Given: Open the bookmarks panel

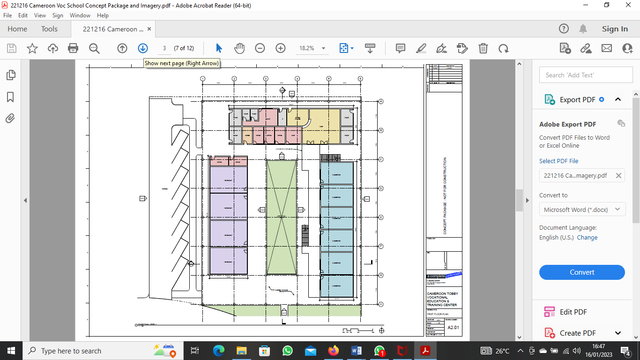Looking at the screenshot, I should pyautogui.click(x=11, y=97).
